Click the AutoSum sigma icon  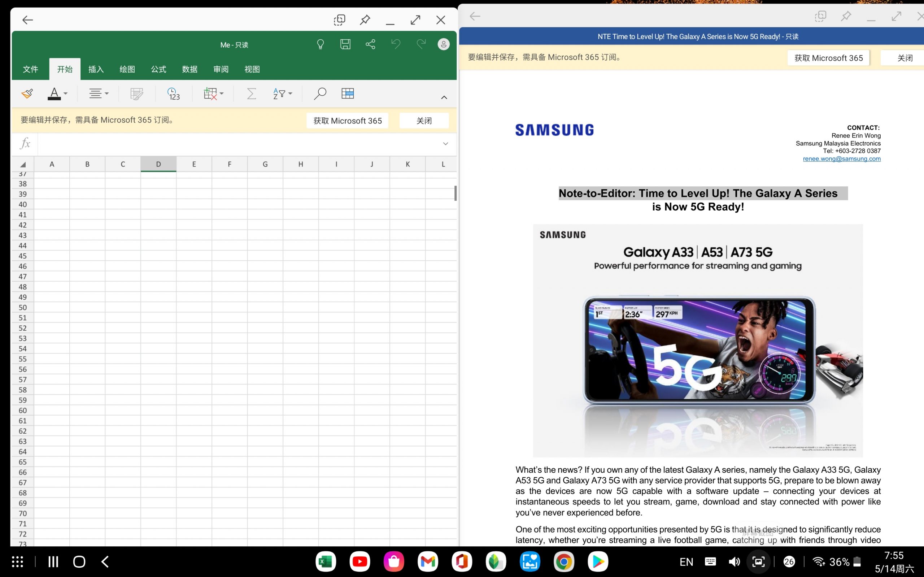click(x=251, y=94)
